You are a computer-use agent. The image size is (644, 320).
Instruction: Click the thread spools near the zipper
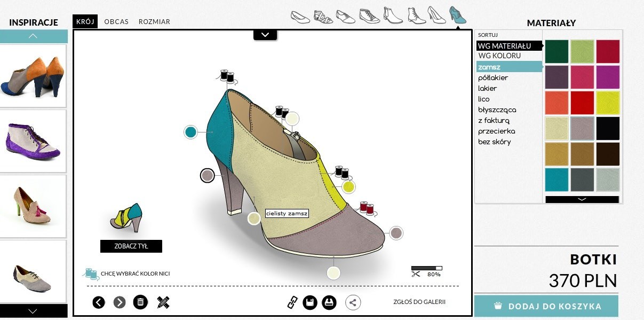point(281,112)
